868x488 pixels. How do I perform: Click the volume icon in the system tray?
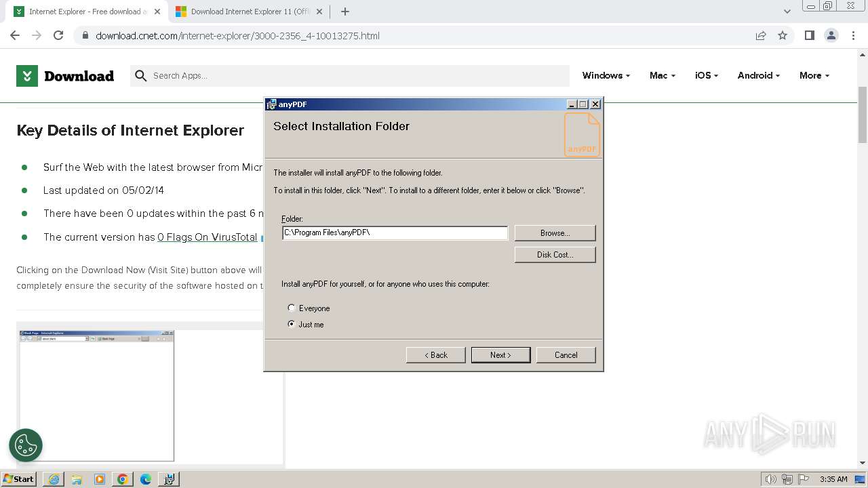pos(770,479)
